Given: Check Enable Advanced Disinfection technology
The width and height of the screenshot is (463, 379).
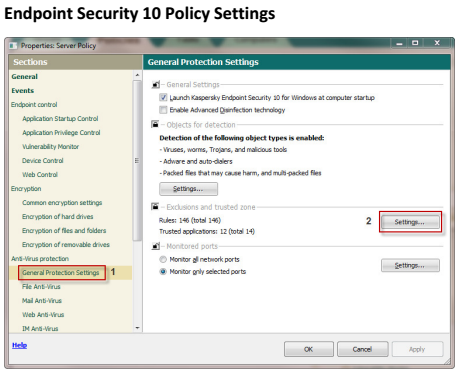Looking at the screenshot, I should click(x=163, y=110).
